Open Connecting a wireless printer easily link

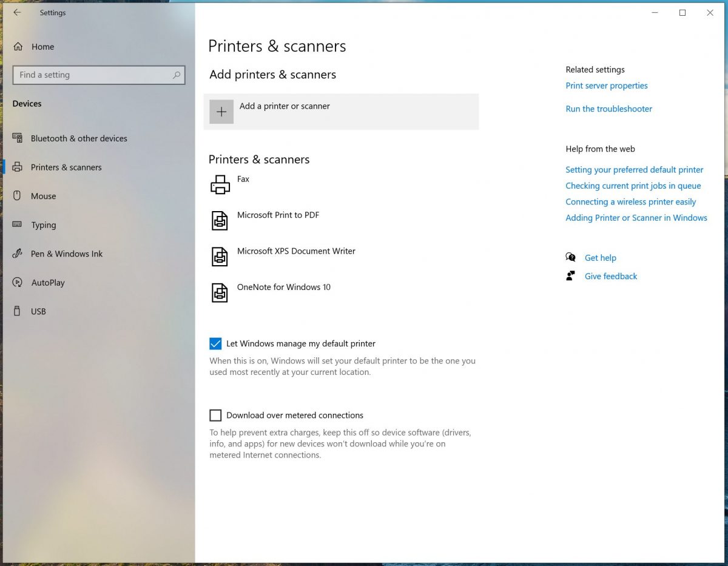tap(631, 201)
